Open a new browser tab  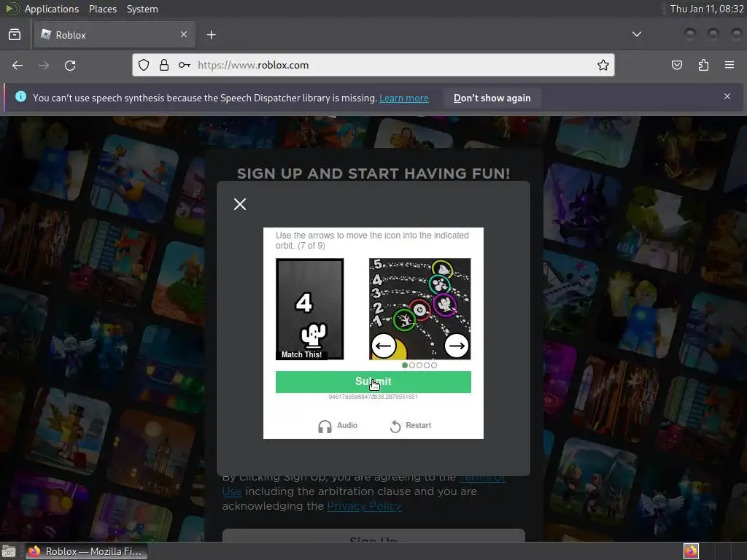point(212,35)
